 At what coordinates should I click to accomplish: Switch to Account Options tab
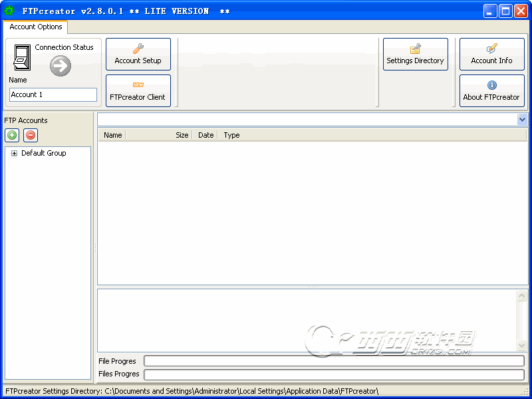pyautogui.click(x=36, y=27)
